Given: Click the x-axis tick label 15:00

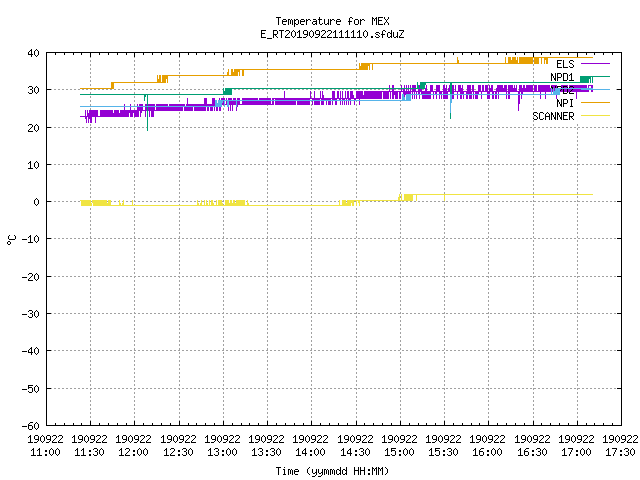Looking at the screenshot, I should coord(400,452).
